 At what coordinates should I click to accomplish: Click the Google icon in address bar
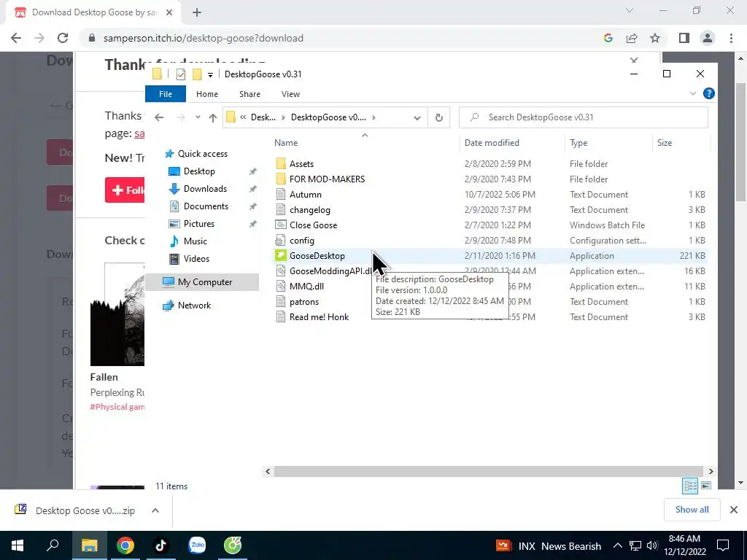click(x=608, y=38)
